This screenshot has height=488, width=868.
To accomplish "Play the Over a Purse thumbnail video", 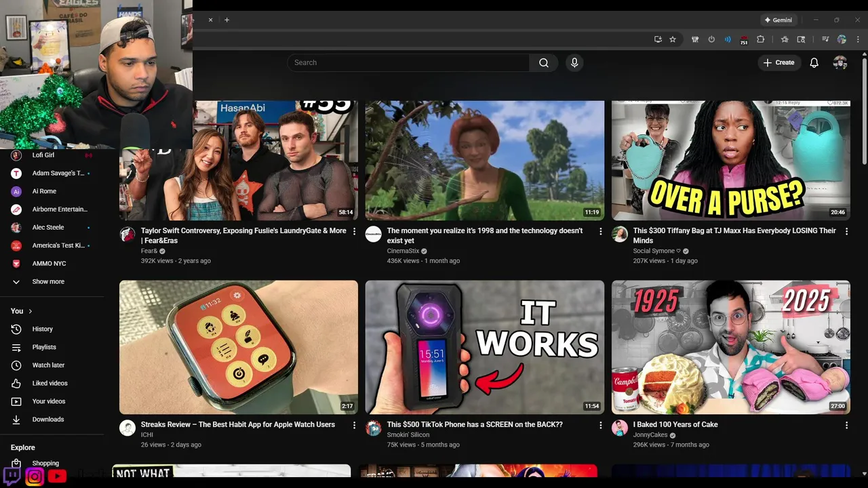I will click(731, 161).
